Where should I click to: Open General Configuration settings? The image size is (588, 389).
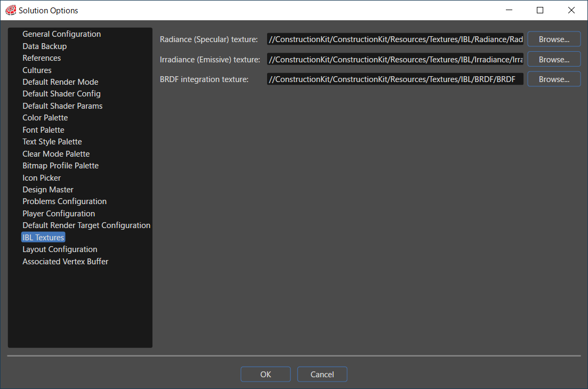click(x=61, y=34)
